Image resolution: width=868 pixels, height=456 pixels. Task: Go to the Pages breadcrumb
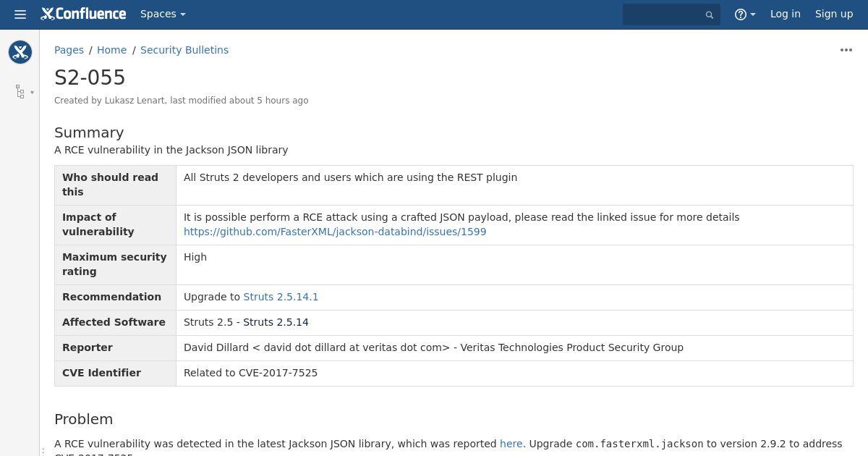pos(69,50)
